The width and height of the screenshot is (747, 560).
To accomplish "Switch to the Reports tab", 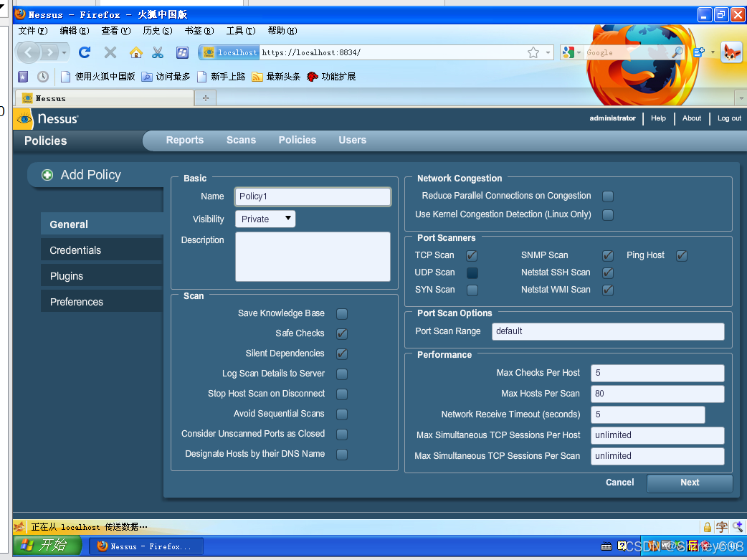I will tap(185, 140).
